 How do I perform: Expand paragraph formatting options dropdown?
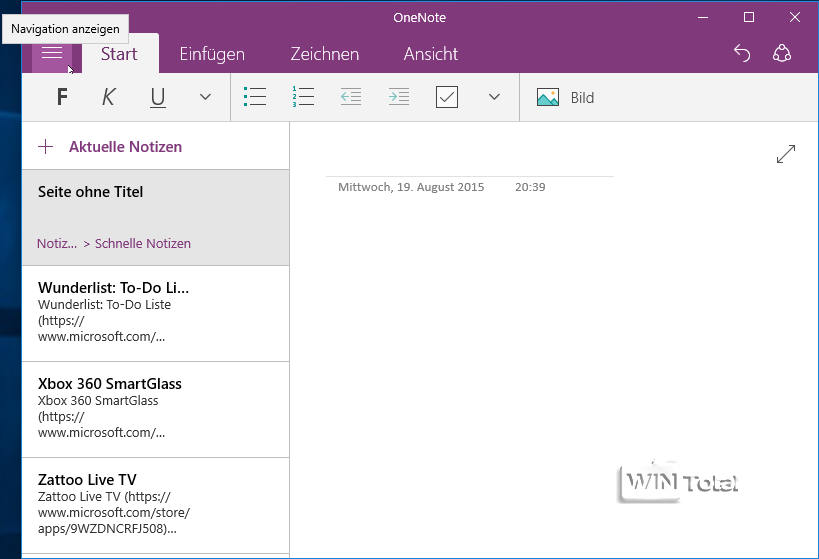(494, 97)
